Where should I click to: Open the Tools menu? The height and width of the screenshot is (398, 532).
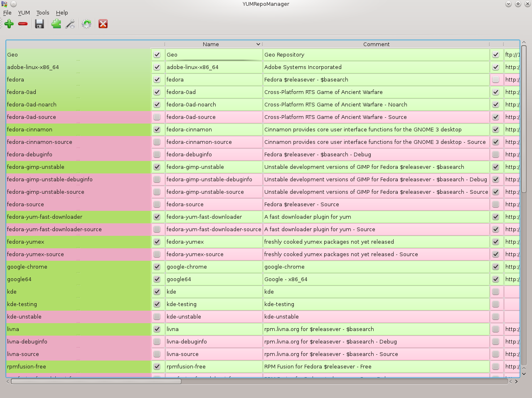tap(43, 13)
